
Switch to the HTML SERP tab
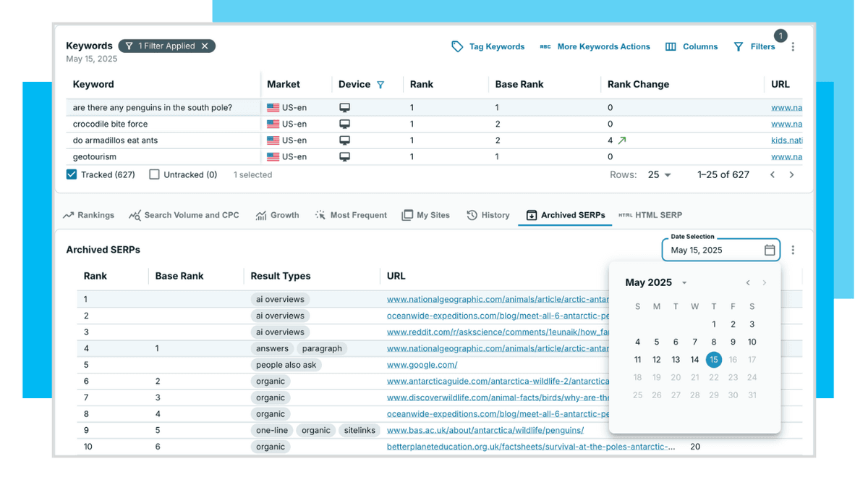(x=650, y=215)
